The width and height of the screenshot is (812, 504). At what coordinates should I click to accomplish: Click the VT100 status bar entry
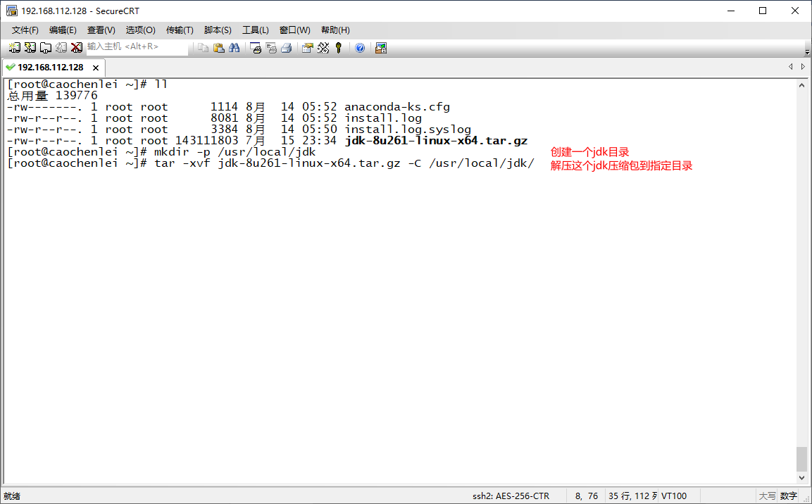pos(674,496)
